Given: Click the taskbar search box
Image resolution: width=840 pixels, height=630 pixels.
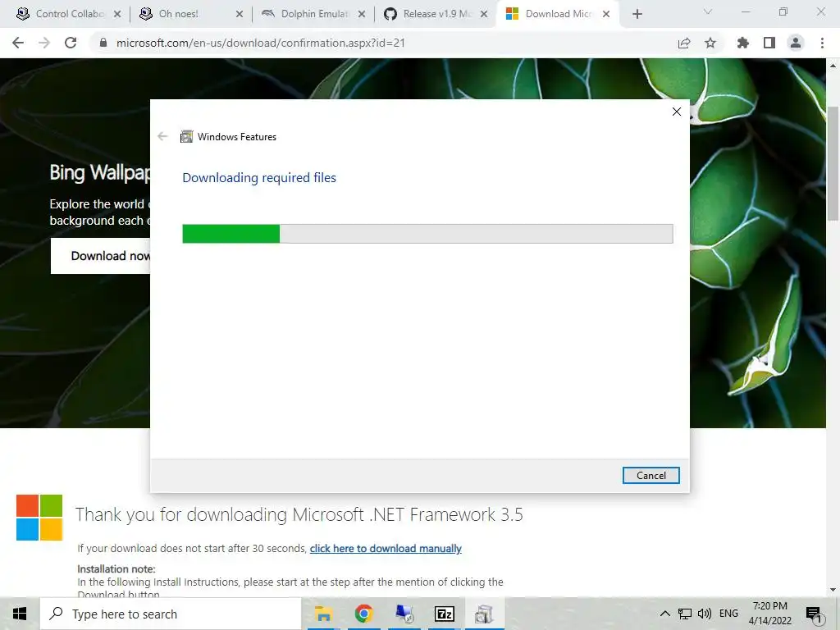Looking at the screenshot, I should [171, 614].
